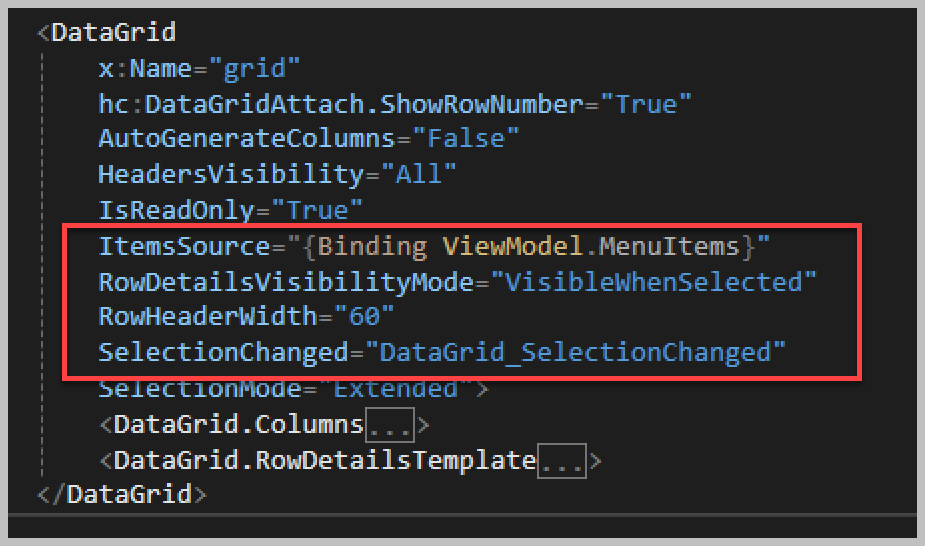Expand the collapsed DataGrid.RowDetailsTemplate ellipsis box
This screenshot has height=546, width=925.
point(562,461)
